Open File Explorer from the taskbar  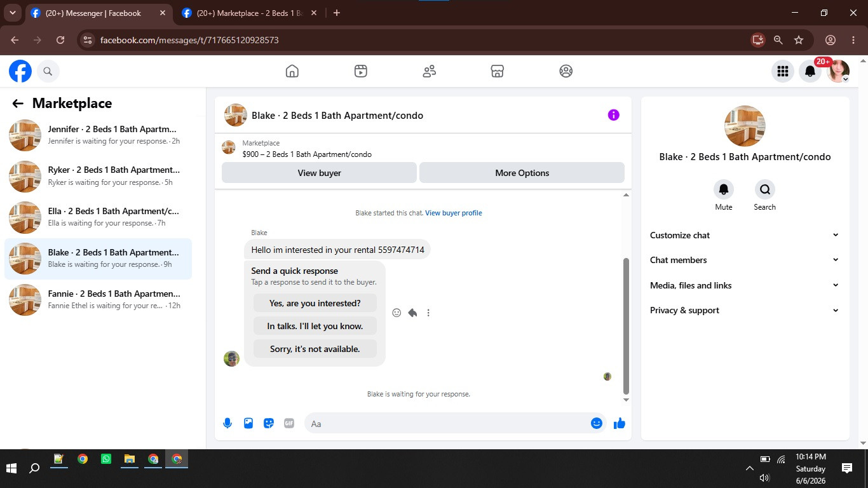point(130,459)
